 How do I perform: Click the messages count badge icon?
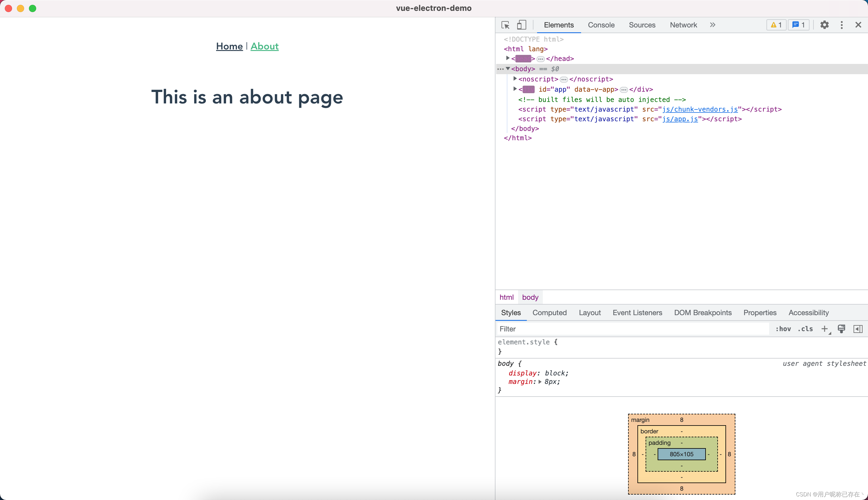pos(798,24)
